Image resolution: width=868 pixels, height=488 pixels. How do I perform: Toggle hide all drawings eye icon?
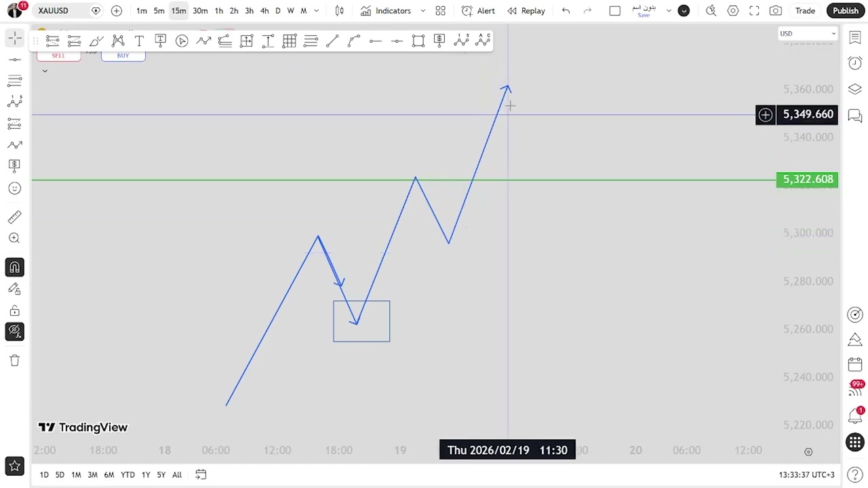14,332
